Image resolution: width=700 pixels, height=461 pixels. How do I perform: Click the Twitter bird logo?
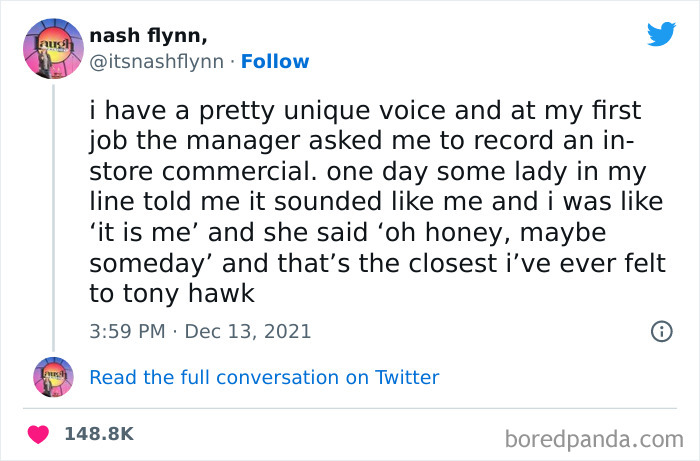click(x=661, y=35)
